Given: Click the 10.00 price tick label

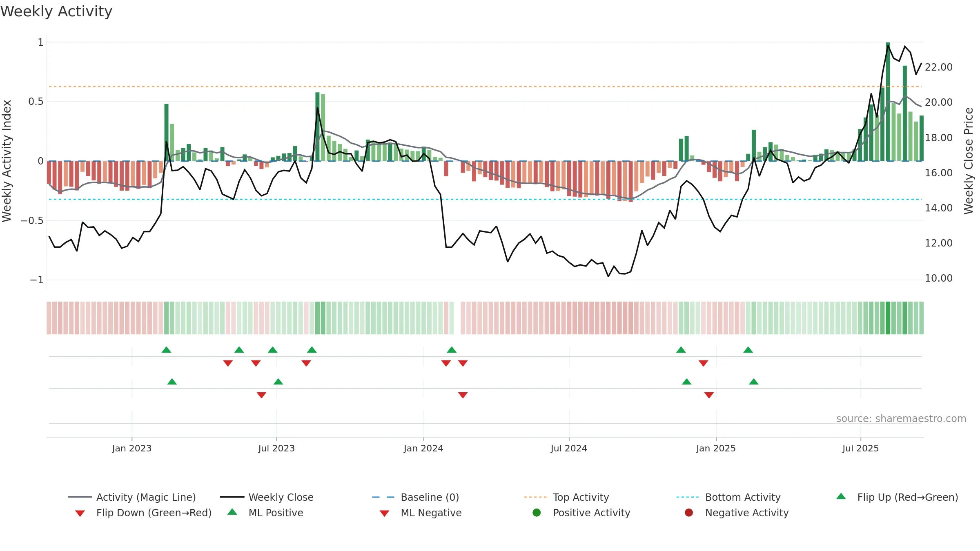Looking at the screenshot, I should click(939, 278).
